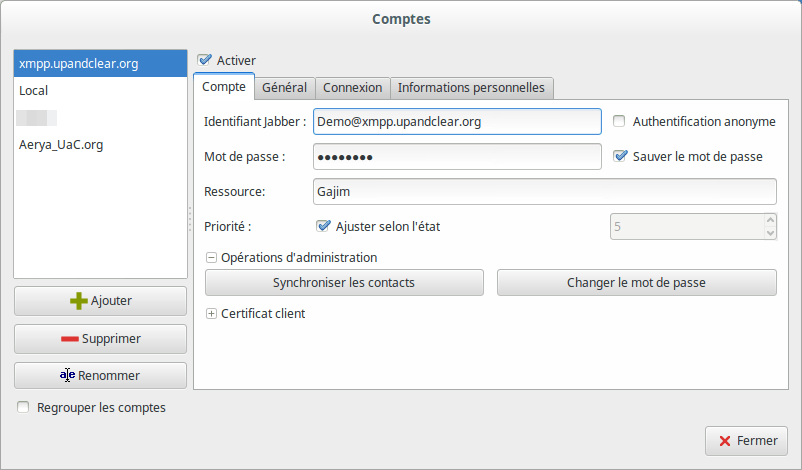
Task: Open the Général tab
Action: pyautogui.click(x=284, y=88)
